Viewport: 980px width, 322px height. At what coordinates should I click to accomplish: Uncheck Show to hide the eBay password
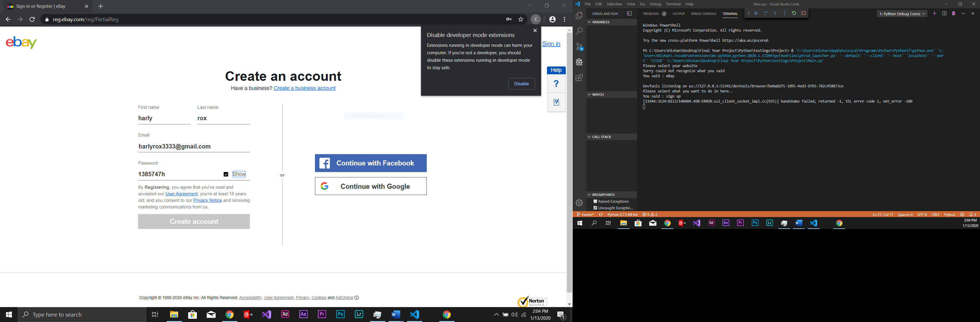pos(225,174)
